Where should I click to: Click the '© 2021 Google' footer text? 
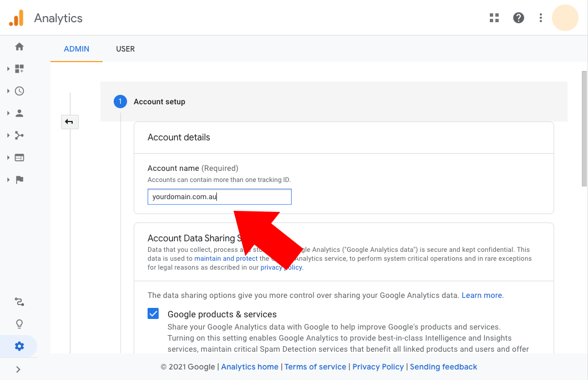(188, 367)
